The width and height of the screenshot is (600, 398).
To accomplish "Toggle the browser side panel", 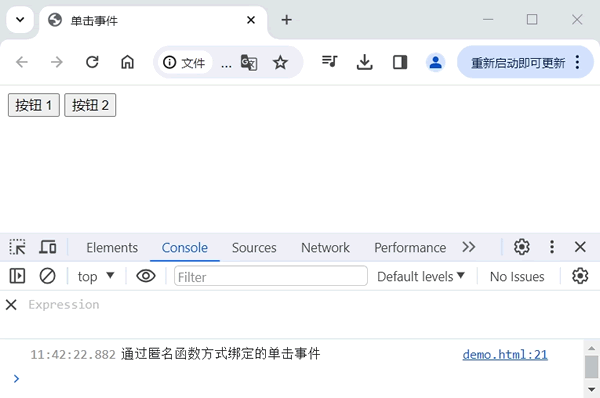I will click(400, 62).
